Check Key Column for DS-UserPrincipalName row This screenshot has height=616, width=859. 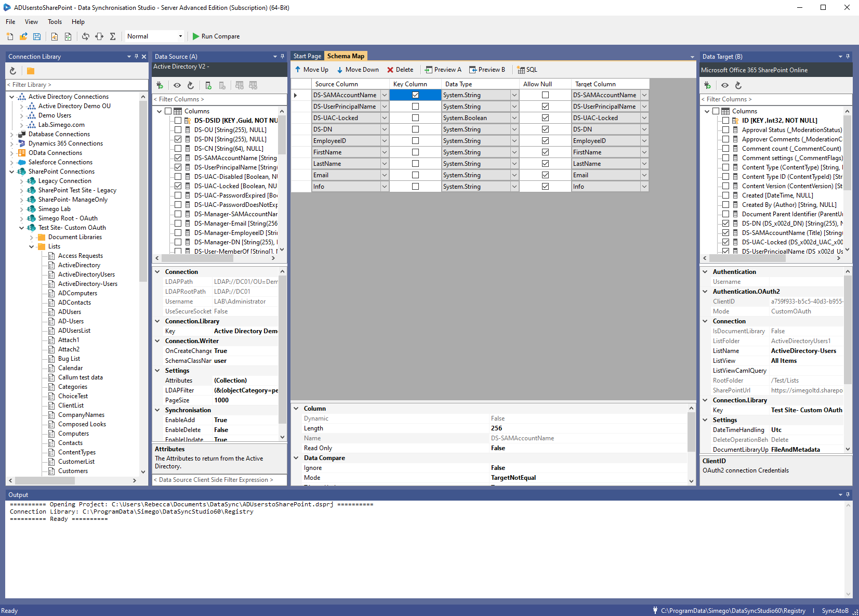[415, 107]
